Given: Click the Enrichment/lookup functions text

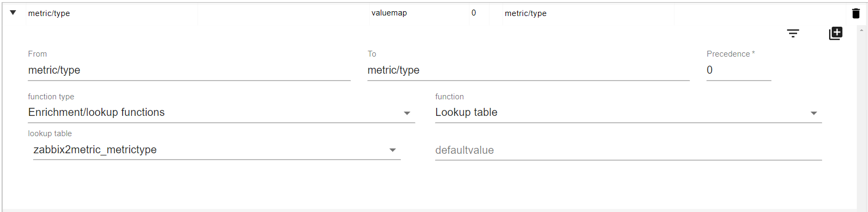Looking at the screenshot, I should point(97,113).
